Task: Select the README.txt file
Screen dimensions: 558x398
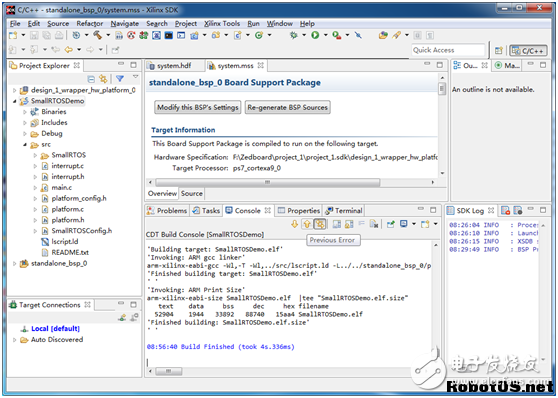Action: [70, 253]
